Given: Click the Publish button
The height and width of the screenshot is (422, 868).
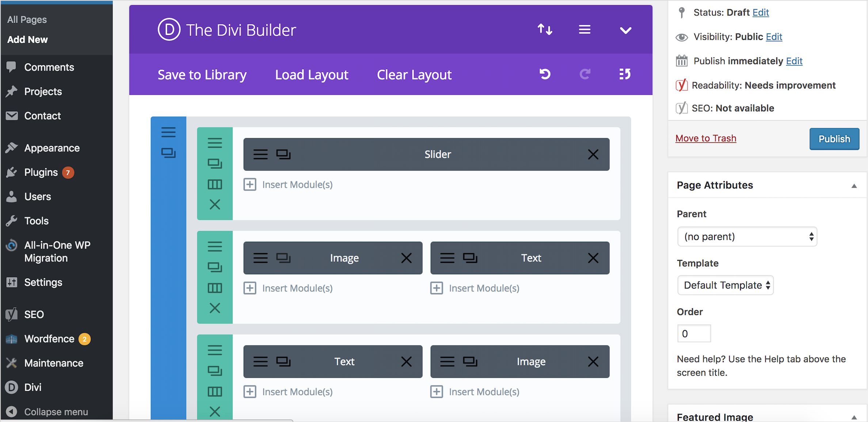Looking at the screenshot, I should 834,139.
